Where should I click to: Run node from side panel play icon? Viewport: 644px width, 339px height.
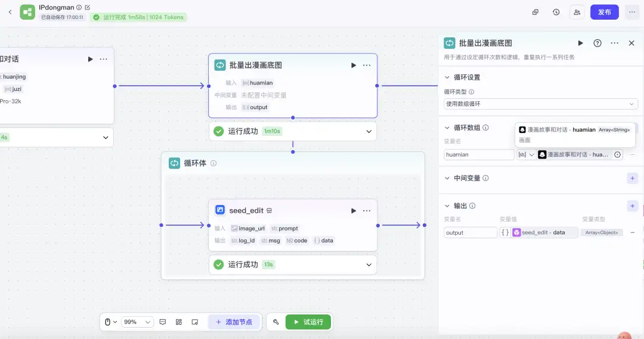point(580,43)
